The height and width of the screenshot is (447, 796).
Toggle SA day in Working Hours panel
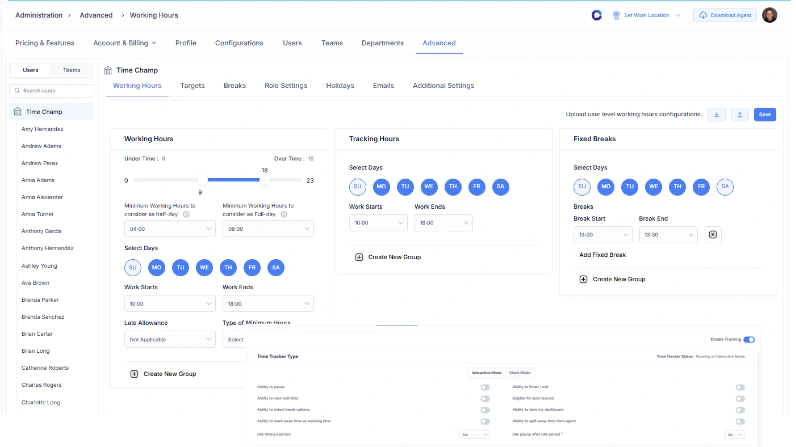pyautogui.click(x=276, y=267)
